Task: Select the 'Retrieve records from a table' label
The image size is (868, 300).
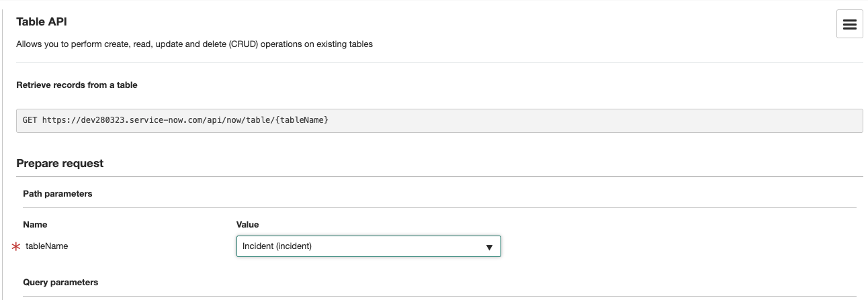Action: [x=77, y=85]
